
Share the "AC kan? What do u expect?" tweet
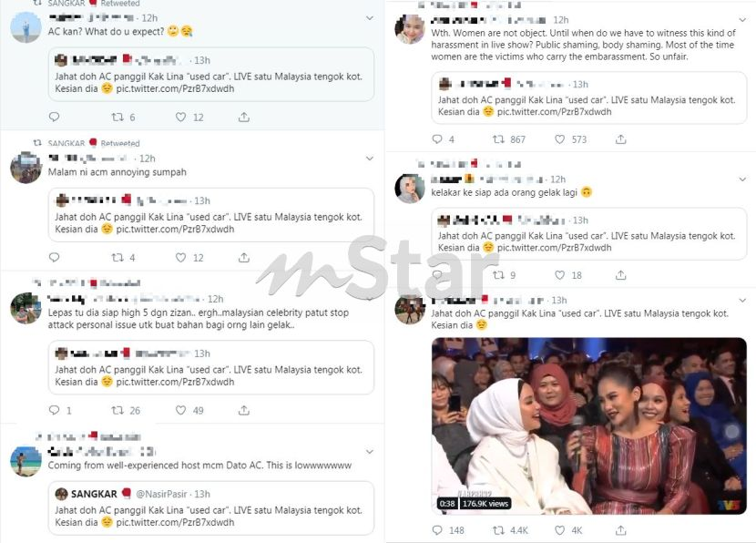click(x=244, y=117)
